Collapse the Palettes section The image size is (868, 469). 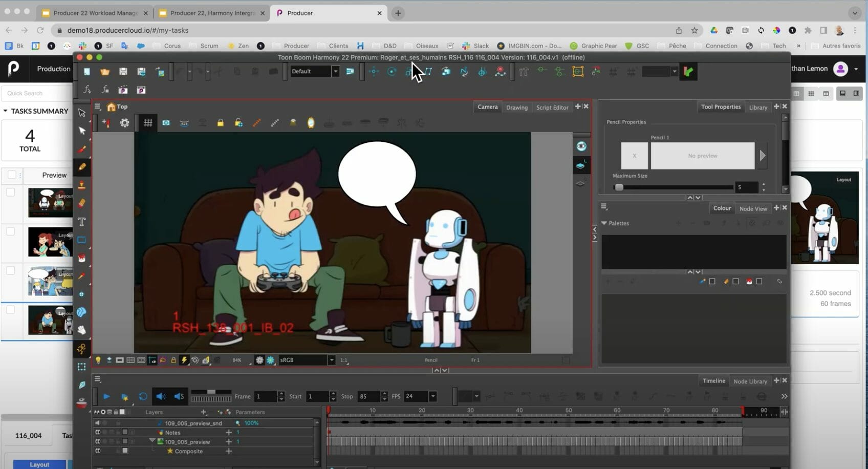pyautogui.click(x=604, y=223)
